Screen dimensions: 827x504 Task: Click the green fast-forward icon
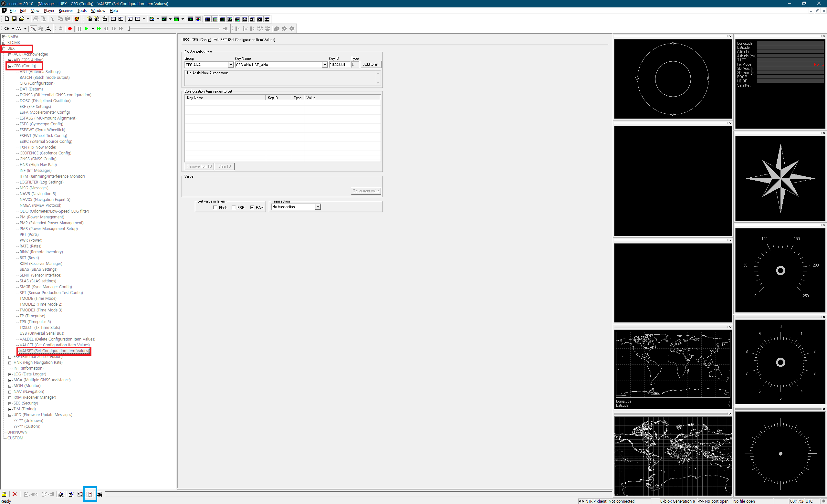coord(99,29)
